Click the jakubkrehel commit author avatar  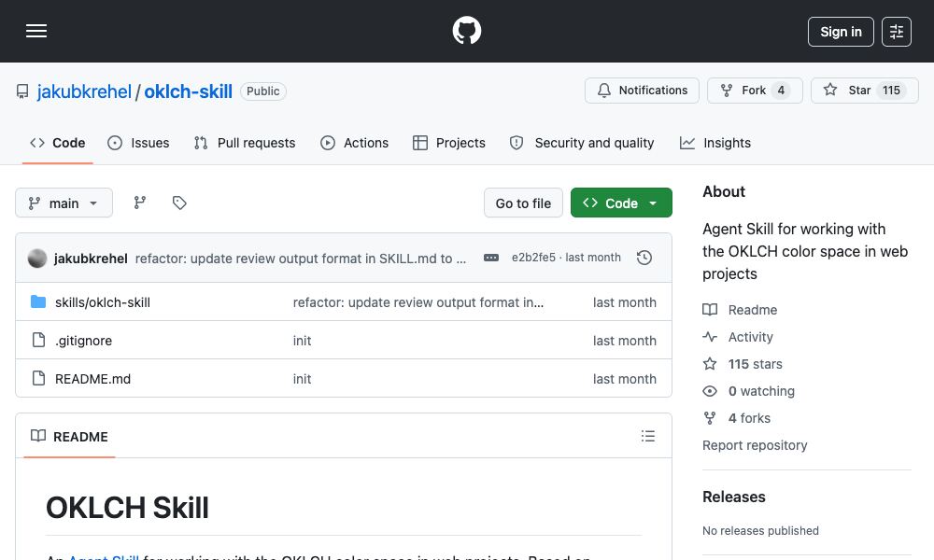(x=37, y=259)
